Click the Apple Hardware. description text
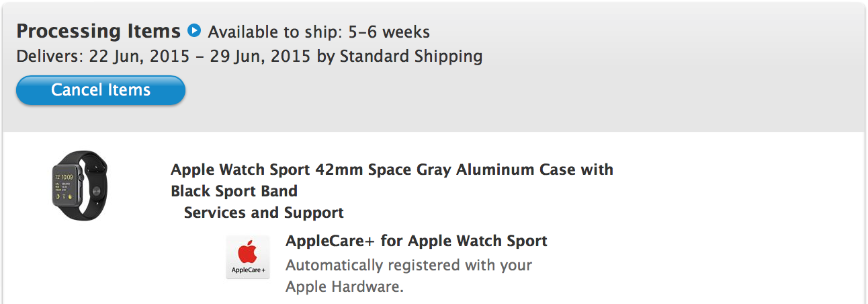The height and width of the screenshot is (304, 868). point(345,287)
